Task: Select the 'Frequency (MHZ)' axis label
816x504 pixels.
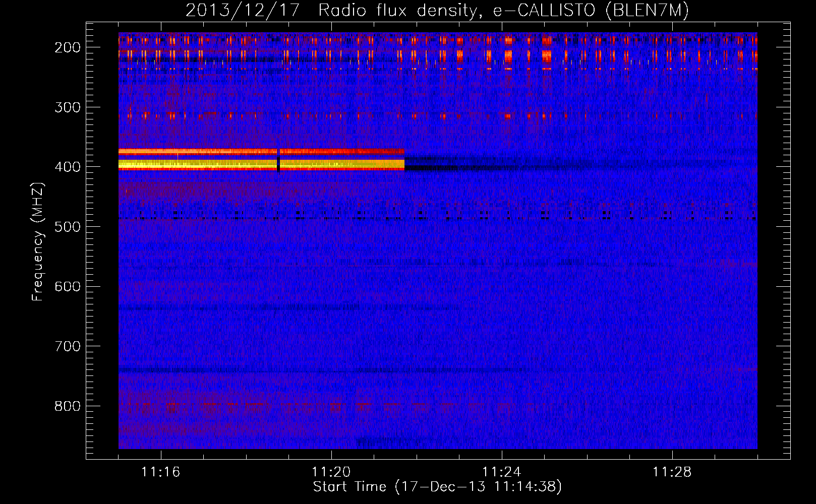Action: click(38, 241)
